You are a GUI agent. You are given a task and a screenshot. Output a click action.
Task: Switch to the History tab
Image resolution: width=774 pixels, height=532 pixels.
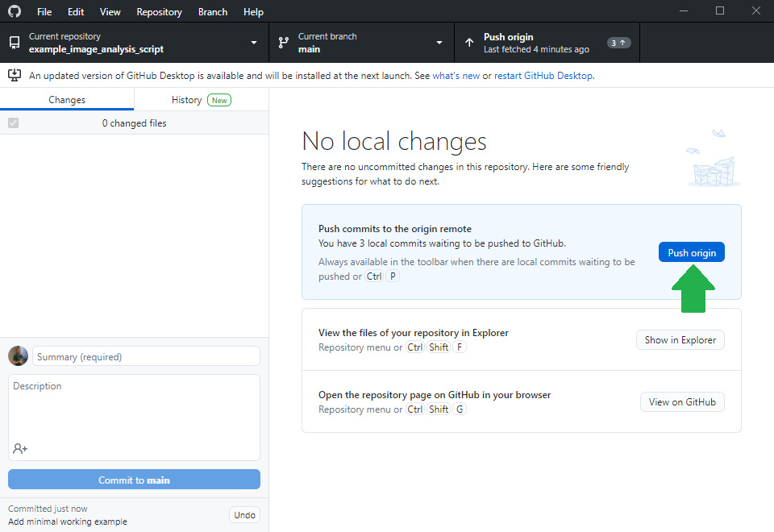(201, 100)
